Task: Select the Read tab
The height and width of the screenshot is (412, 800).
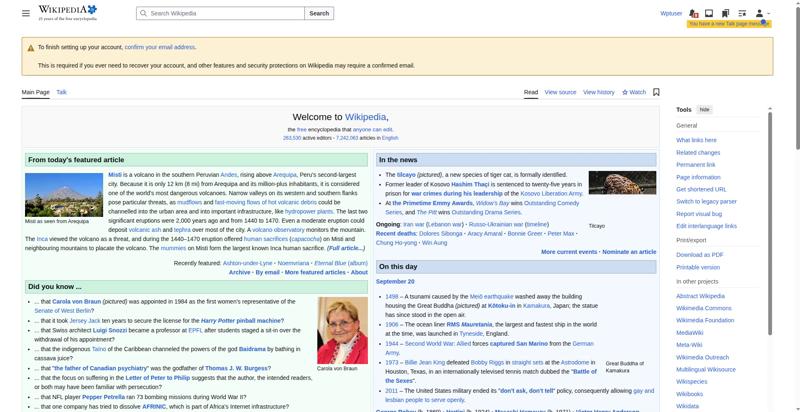Action: tap(531, 92)
